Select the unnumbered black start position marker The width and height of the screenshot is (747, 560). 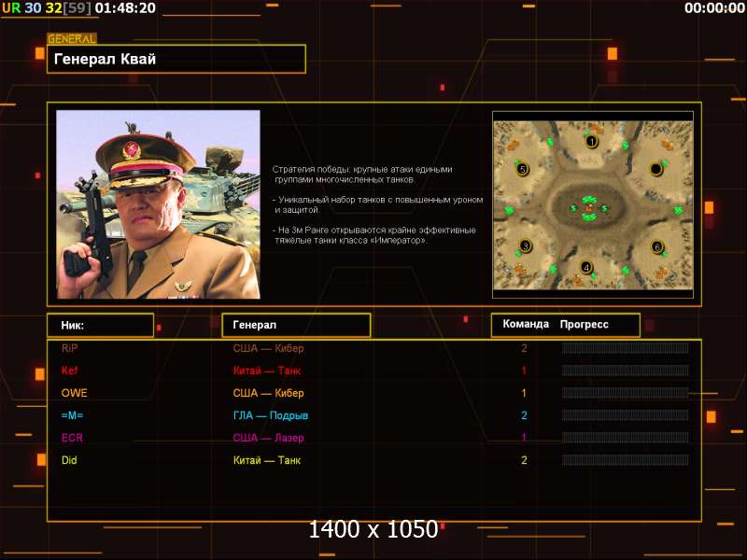656,169
